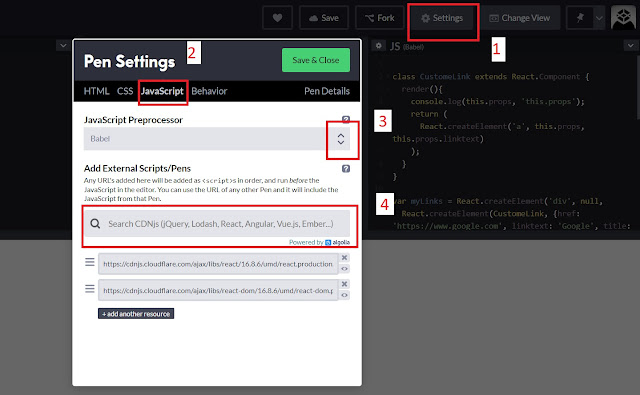Expand the JS editor dropdown chevron

[631, 45]
